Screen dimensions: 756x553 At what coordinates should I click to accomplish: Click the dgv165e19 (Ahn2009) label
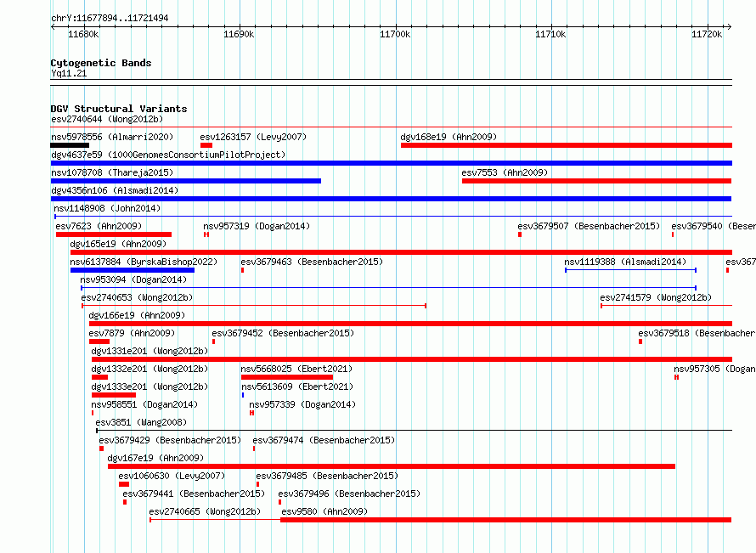tap(118, 244)
